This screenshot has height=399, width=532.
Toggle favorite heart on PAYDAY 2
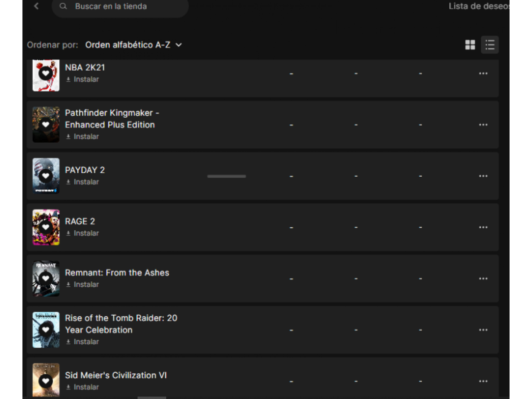point(46,176)
